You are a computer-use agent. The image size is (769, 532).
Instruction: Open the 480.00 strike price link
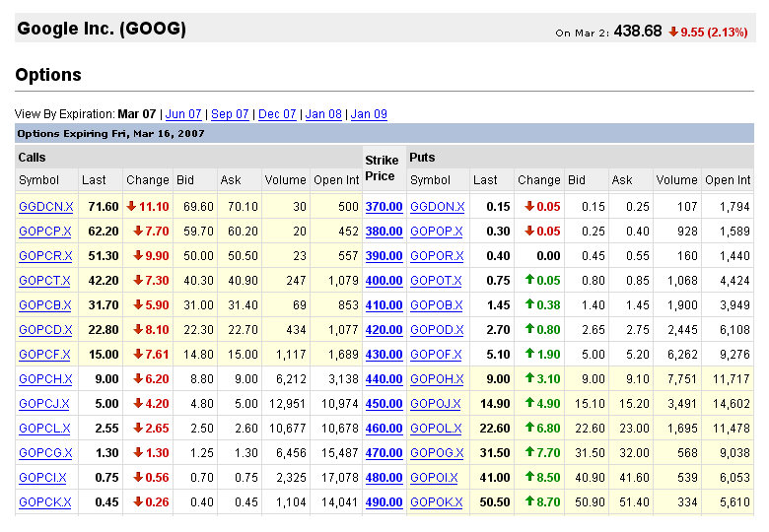tap(384, 478)
